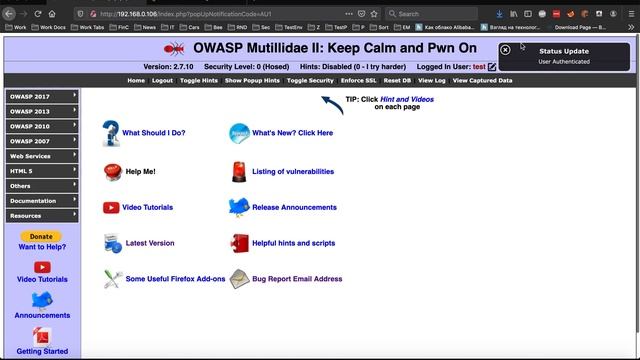Expand the Others menu
Viewport: 640px width, 360px height.
click(x=42, y=186)
